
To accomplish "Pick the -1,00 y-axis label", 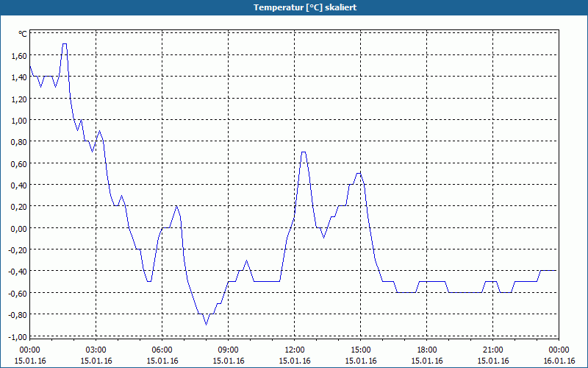I will 18,336.
